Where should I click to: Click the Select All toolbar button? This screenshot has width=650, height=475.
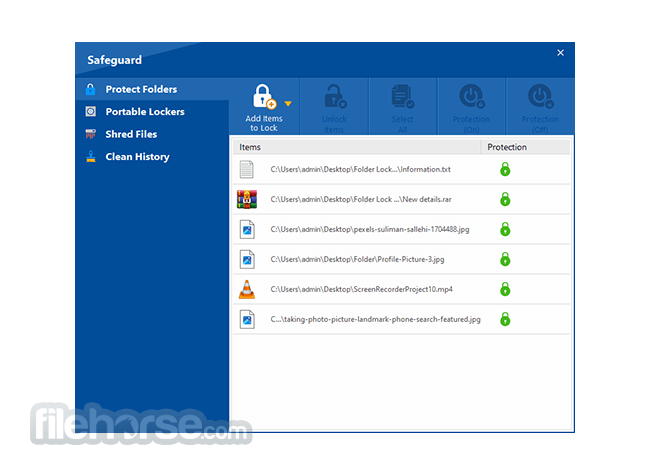pos(403,107)
